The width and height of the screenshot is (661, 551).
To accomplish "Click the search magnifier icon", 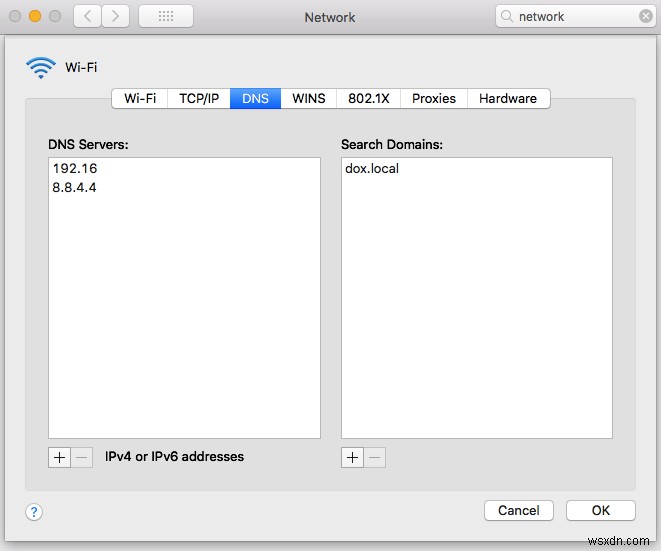I will click(x=506, y=16).
